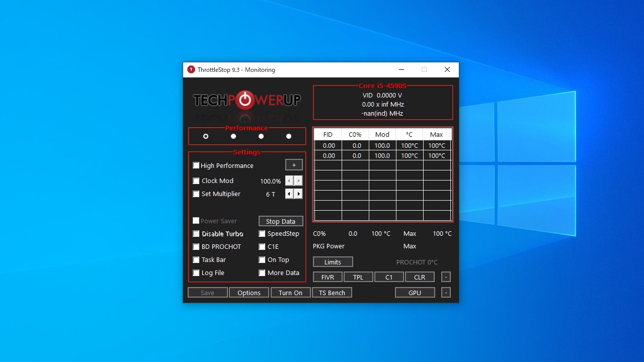Viewport: 644px width, 362px height.
Task: Toggle the Disable Turbo checkbox
Action: click(x=196, y=234)
